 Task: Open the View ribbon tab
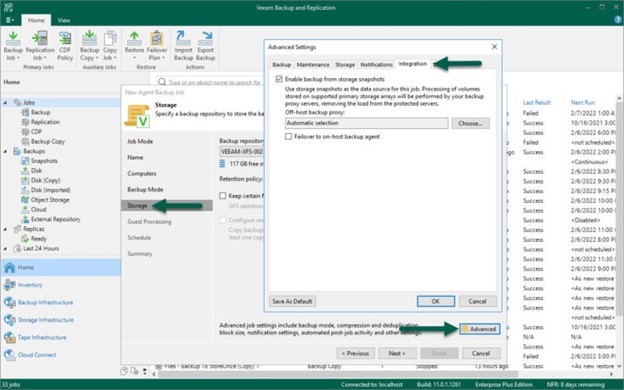click(64, 20)
